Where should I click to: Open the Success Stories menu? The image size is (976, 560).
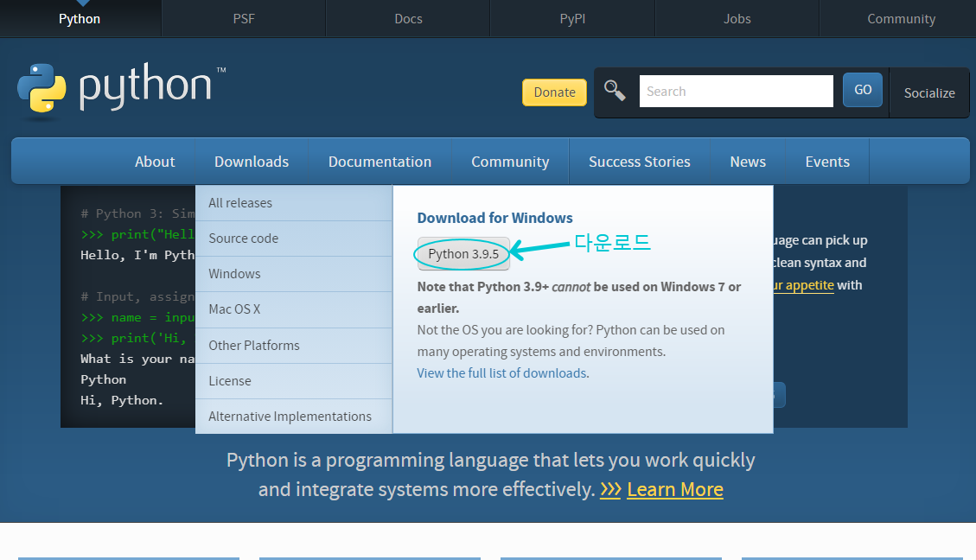point(639,162)
